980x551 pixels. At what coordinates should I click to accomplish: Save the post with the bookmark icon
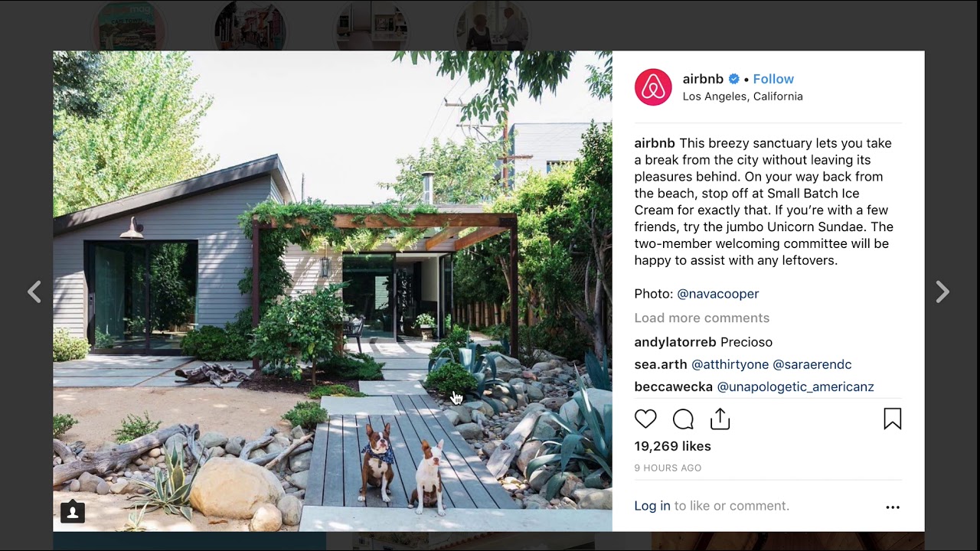coord(892,419)
